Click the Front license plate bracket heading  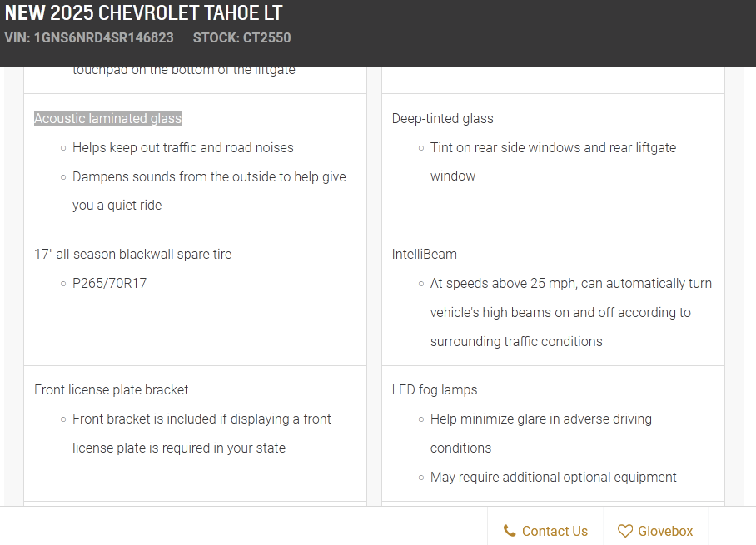(x=111, y=389)
